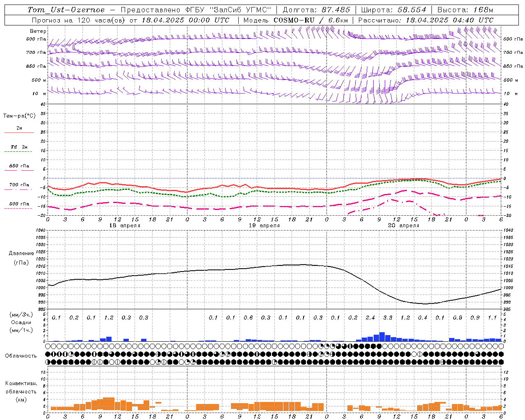Click the 10 м wind level label, left axis
Screen dimensions: 525x420
(39, 94)
